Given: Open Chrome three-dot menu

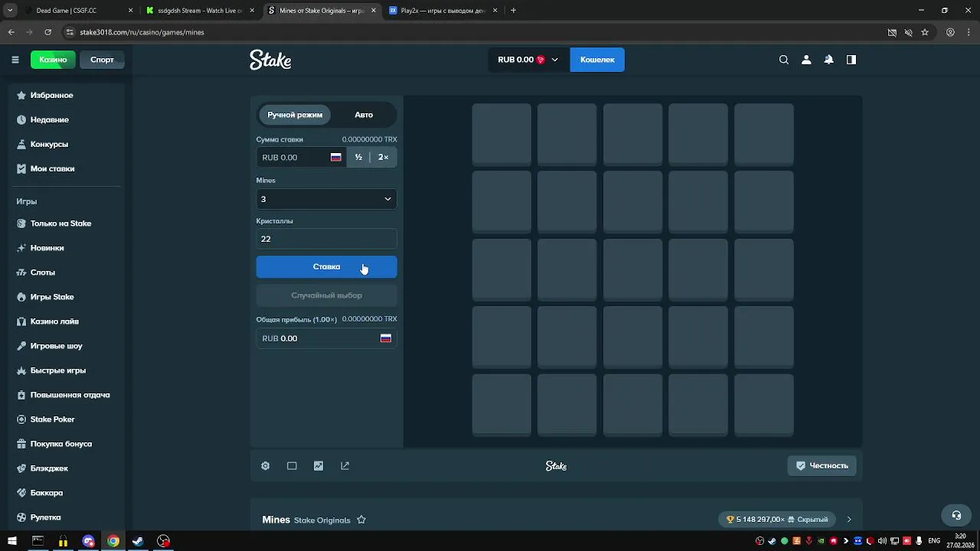Looking at the screenshot, I should [968, 32].
